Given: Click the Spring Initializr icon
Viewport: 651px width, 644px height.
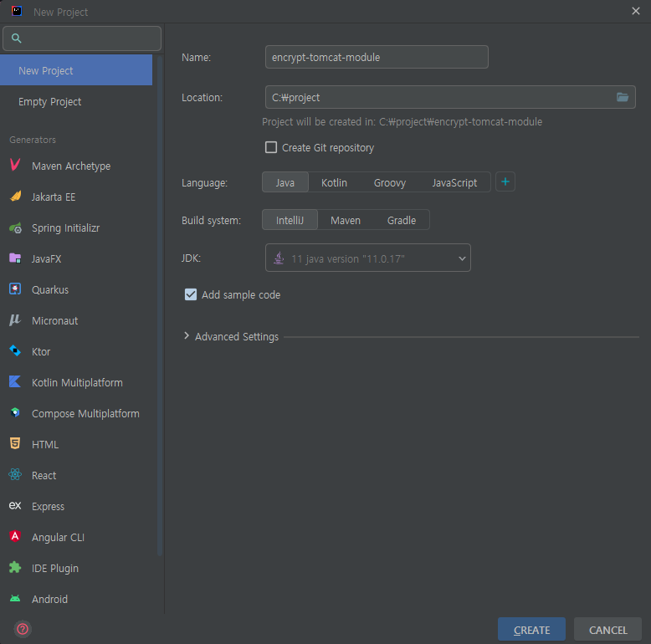Looking at the screenshot, I should pyautogui.click(x=15, y=227).
